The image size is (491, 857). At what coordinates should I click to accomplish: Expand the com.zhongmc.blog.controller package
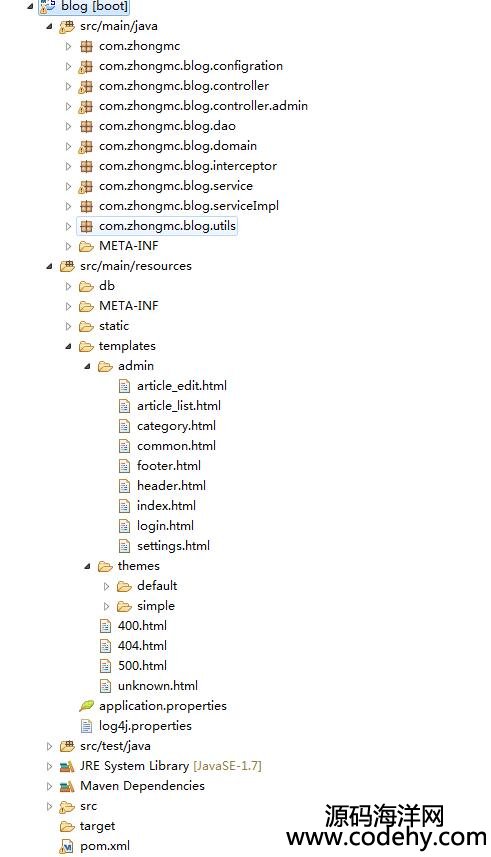(x=68, y=86)
